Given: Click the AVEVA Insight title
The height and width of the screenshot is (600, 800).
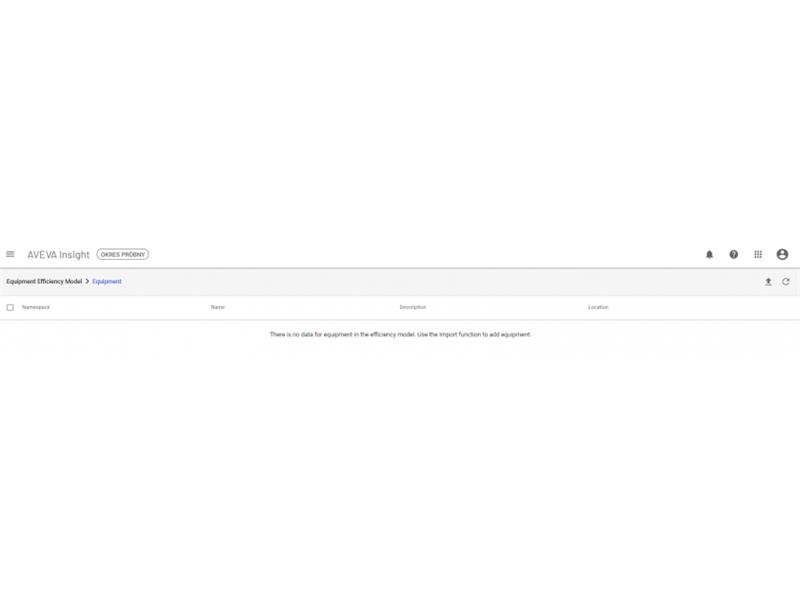Looking at the screenshot, I should click(58, 254).
